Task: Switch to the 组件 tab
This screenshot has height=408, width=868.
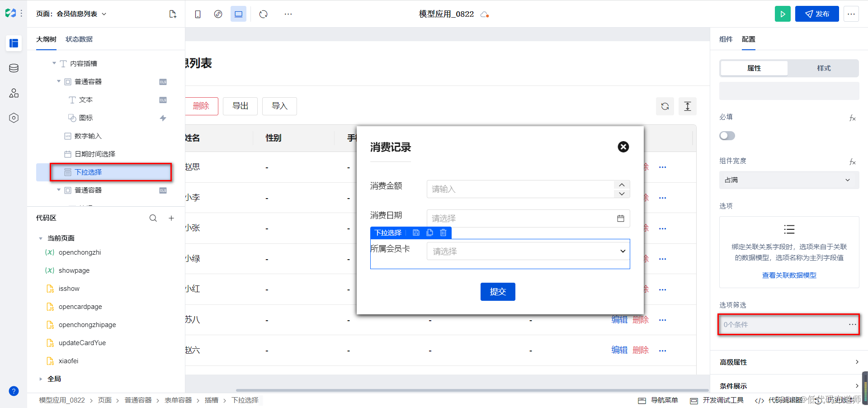Action: click(x=726, y=39)
